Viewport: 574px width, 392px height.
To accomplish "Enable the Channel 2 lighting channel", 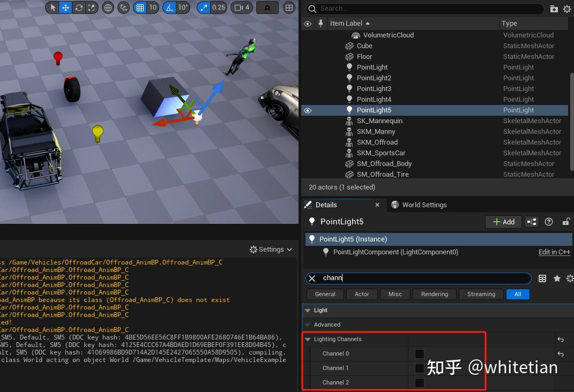I will tap(420, 382).
